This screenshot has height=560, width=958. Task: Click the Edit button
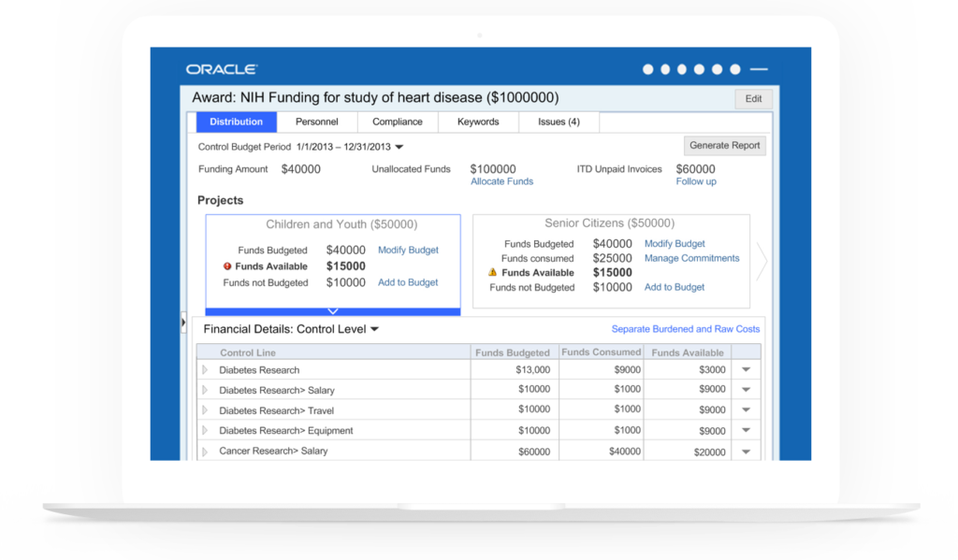pyautogui.click(x=753, y=99)
